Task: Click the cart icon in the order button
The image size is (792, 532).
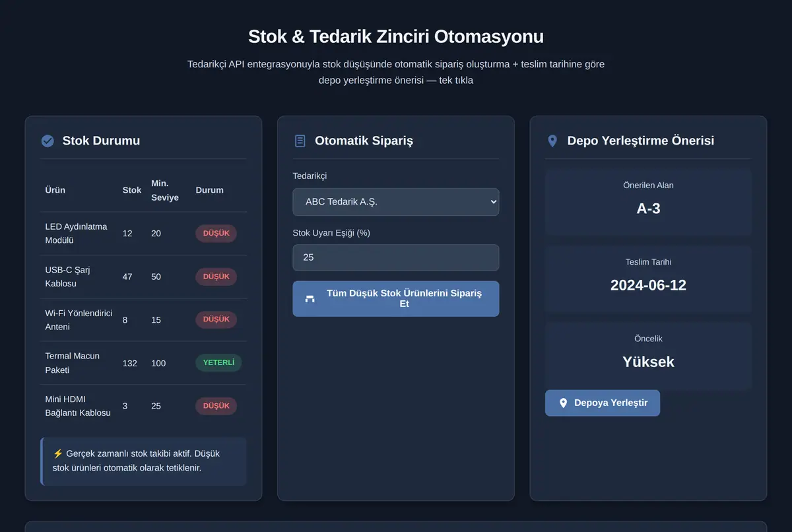Action: pyautogui.click(x=310, y=299)
